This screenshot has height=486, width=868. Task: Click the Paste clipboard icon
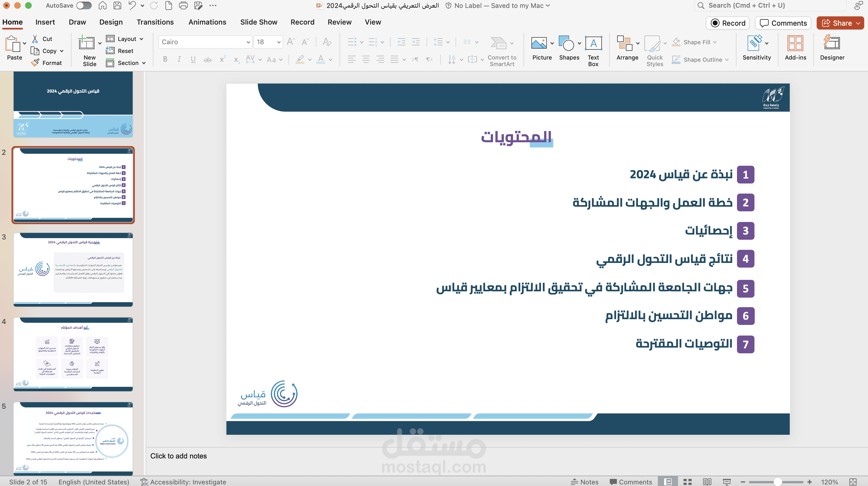coord(13,44)
